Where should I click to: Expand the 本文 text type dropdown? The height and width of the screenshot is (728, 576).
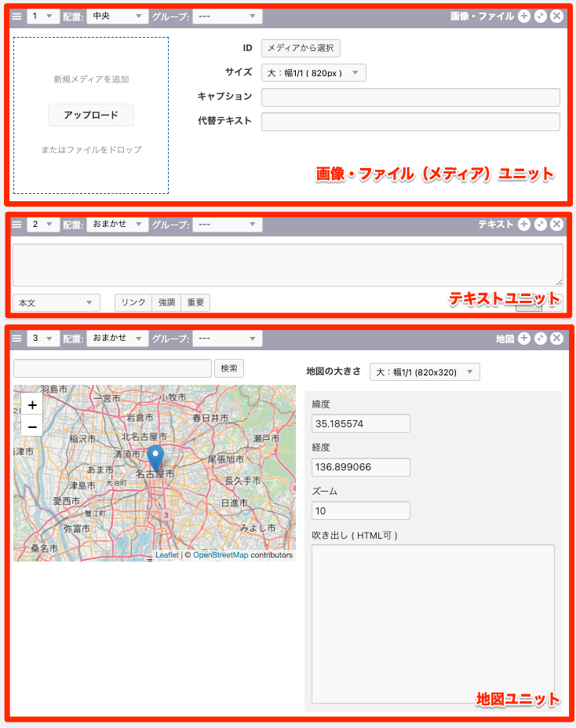tap(57, 302)
